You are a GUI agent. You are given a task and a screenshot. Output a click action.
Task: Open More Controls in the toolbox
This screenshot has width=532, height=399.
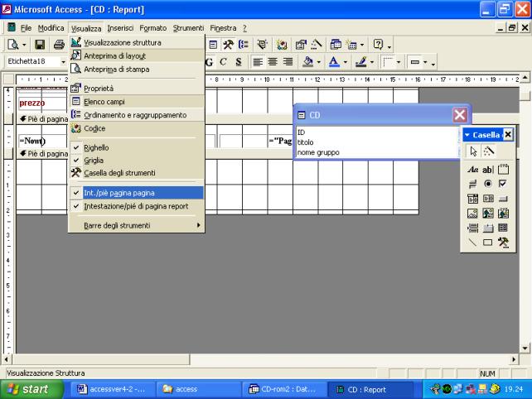pos(503,243)
